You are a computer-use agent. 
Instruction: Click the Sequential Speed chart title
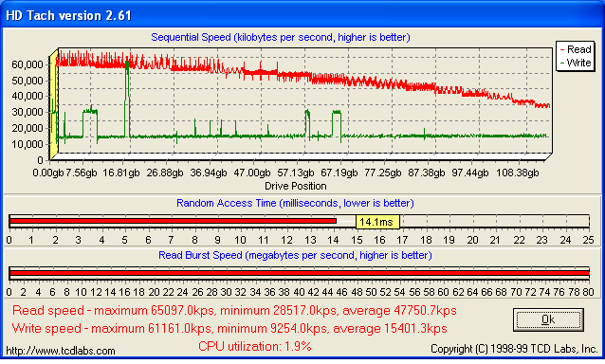pyautogui.click(x=281, y=37)
